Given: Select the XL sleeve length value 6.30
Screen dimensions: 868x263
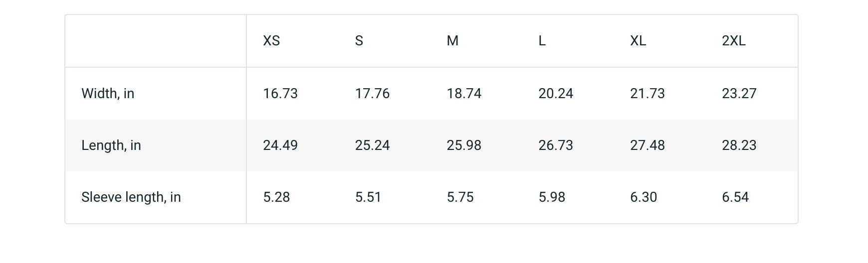Looking at the screenshot, I should (644, 197).
